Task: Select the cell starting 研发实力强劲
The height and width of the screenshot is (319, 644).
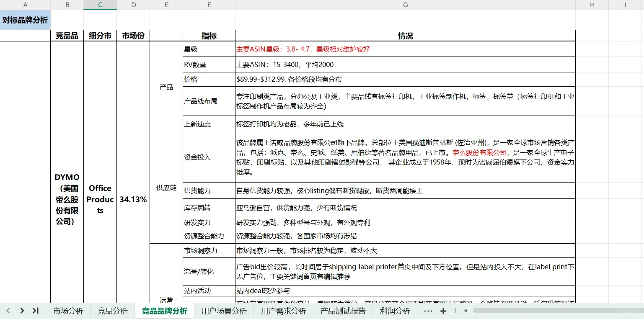Action: [x=405, y=222]
